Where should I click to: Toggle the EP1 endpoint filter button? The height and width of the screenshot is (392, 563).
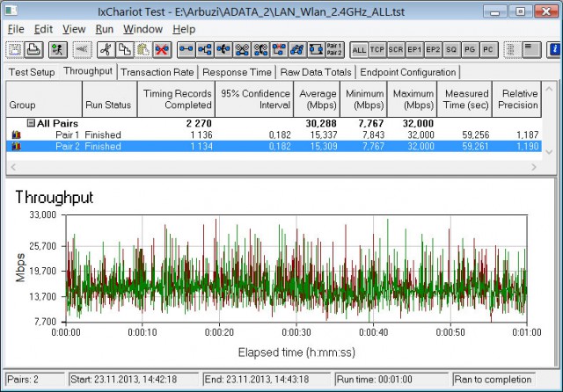click(414, 50)
